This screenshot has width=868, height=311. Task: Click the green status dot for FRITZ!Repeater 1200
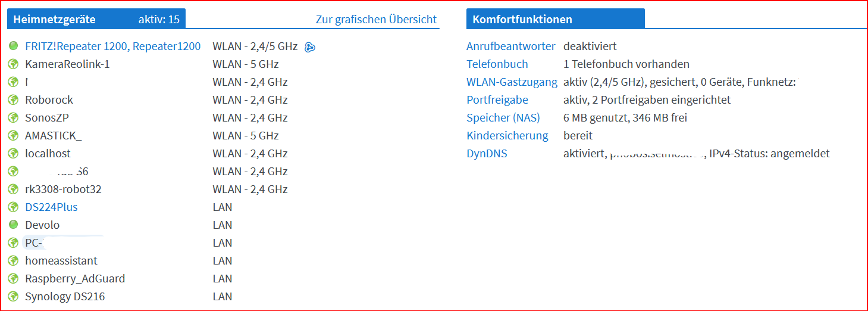(14, 46)
